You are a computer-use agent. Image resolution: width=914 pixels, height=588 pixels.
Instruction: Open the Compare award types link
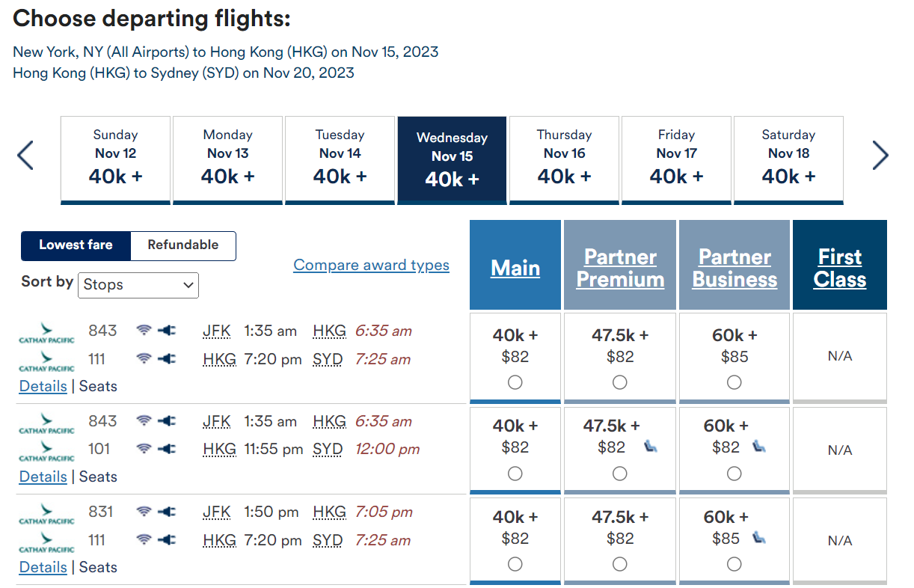tap(371, 265)
